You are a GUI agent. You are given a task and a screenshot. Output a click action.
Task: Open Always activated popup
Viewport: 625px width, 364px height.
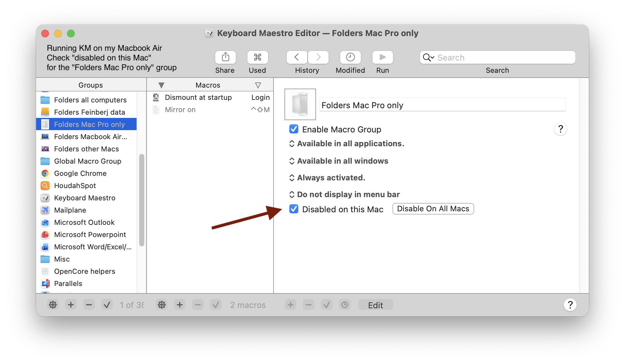click(x=327, y=178)
